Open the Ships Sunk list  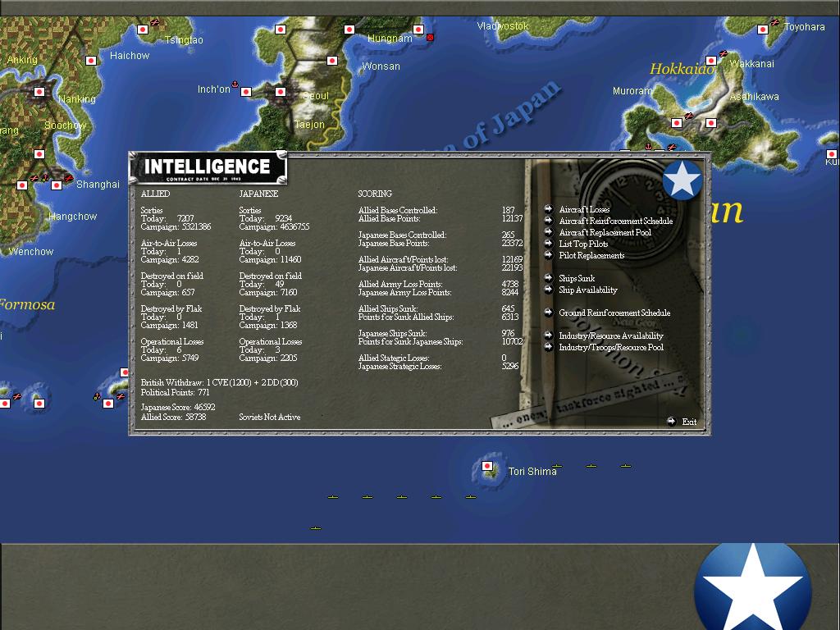click(577, 279)
